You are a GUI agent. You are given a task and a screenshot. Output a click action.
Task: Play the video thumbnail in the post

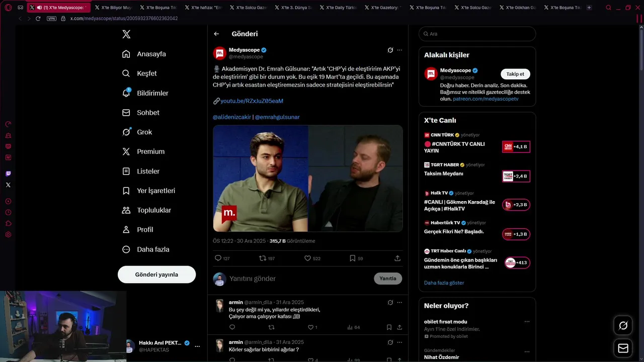click(308, 178)
